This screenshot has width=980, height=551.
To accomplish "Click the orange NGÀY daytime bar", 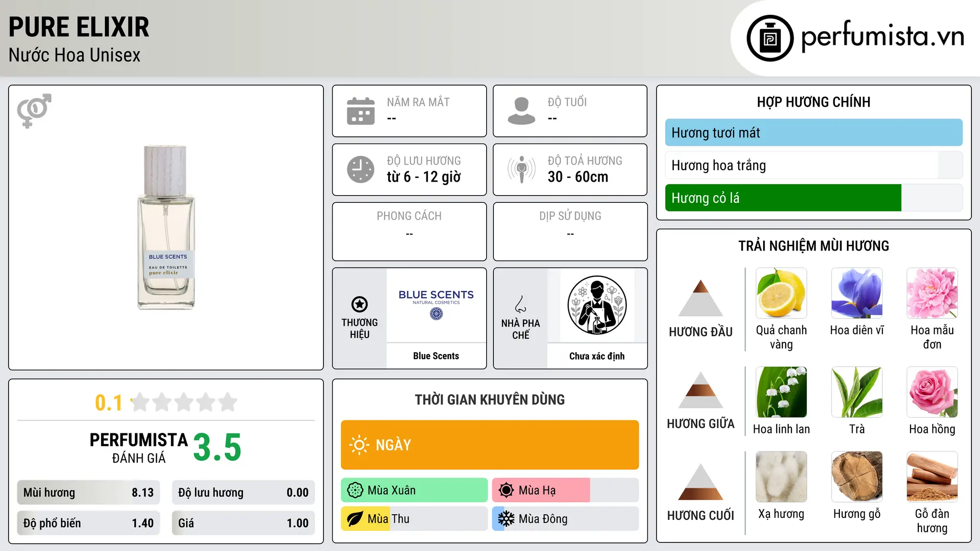I will [x=490, y=445].
